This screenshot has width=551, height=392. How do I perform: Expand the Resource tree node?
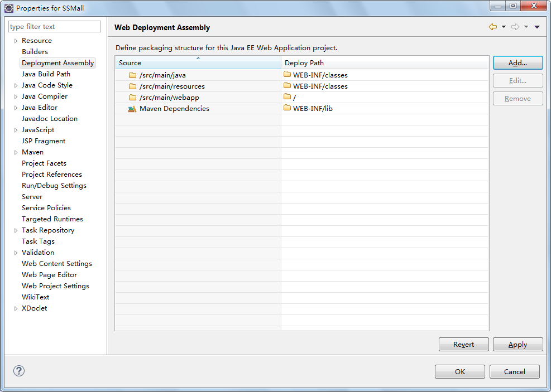16,41
